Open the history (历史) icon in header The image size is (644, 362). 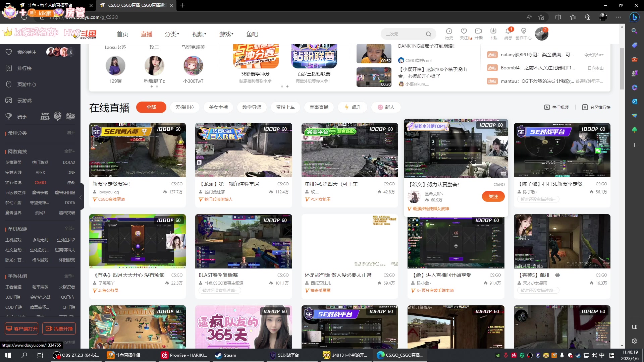click(x=449, y=34)
